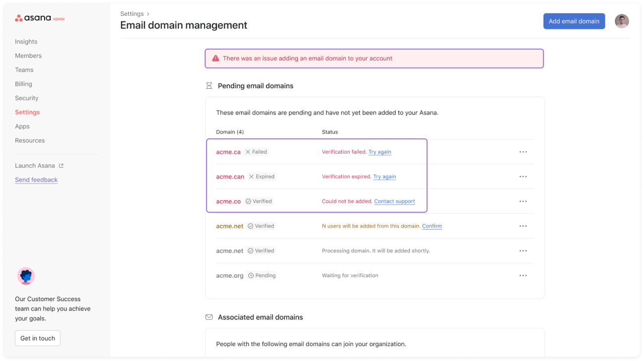Click the Add email domain button
The height and width of the screenshot is (361, 644).
(574, 21)
